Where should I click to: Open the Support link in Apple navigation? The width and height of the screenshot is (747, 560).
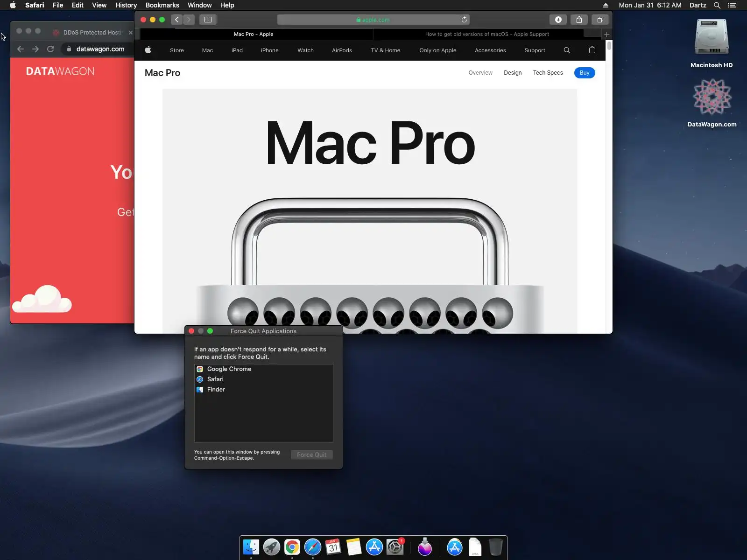tap(535, 50)
